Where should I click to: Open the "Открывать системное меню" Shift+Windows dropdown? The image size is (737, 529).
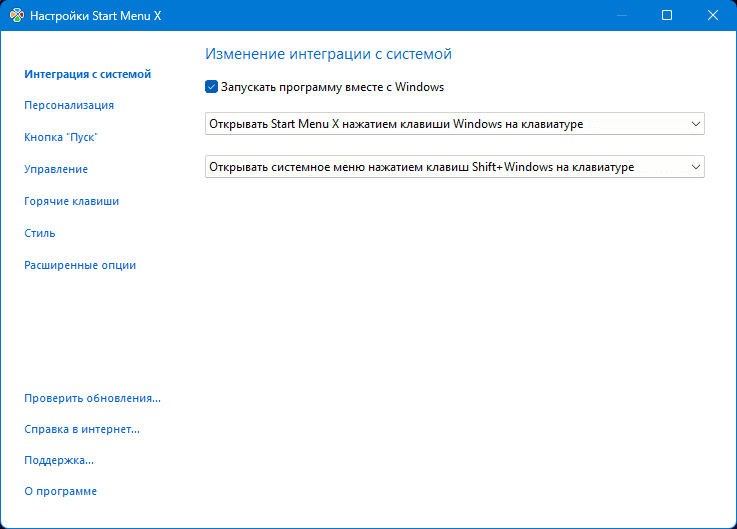click(455, 167)
